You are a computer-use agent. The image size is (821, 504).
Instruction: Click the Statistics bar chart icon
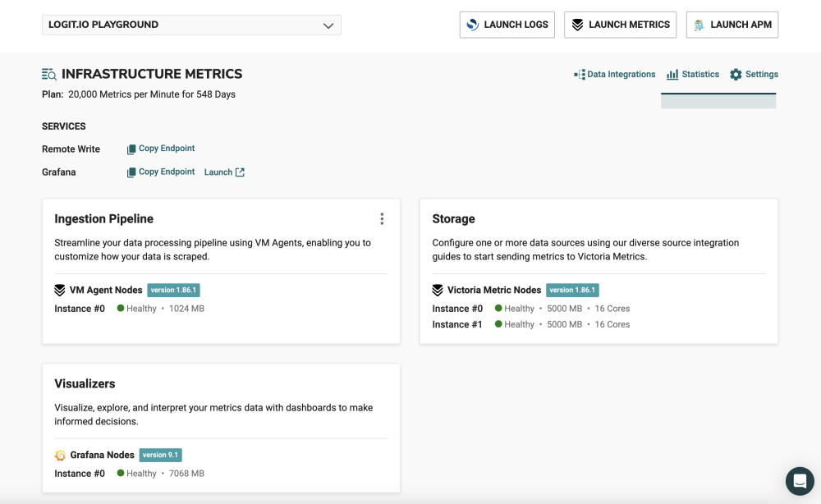(x=672, y=74)
